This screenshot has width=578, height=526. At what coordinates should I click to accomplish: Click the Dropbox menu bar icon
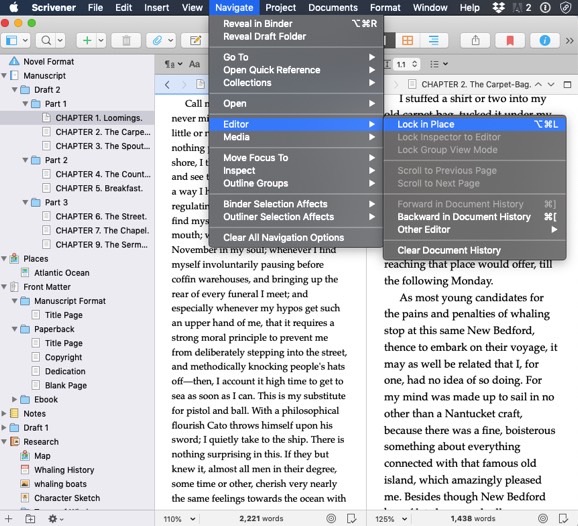coord(499,7)
